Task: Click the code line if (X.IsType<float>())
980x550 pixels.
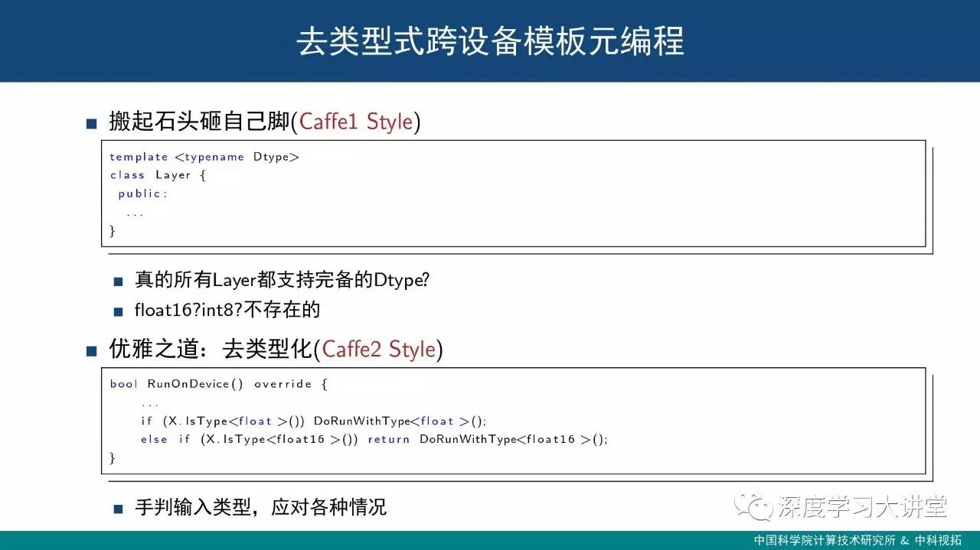Action: (313, 421)
